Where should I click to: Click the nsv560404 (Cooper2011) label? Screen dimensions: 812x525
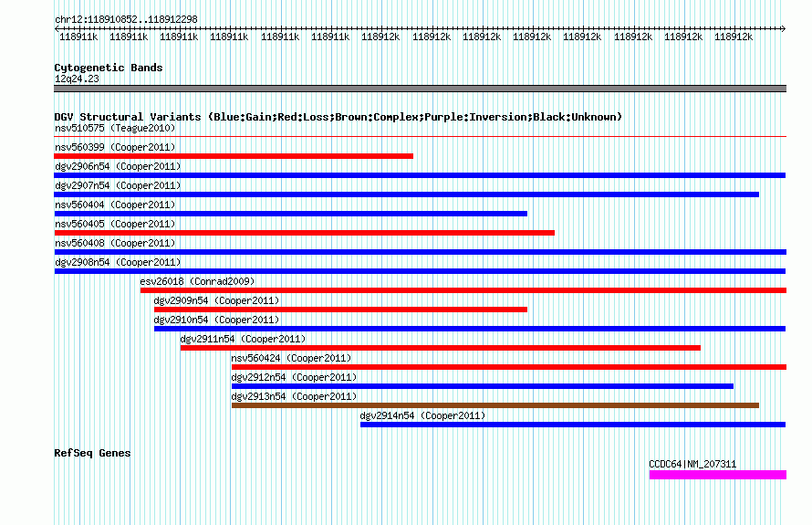click(115, 205)
